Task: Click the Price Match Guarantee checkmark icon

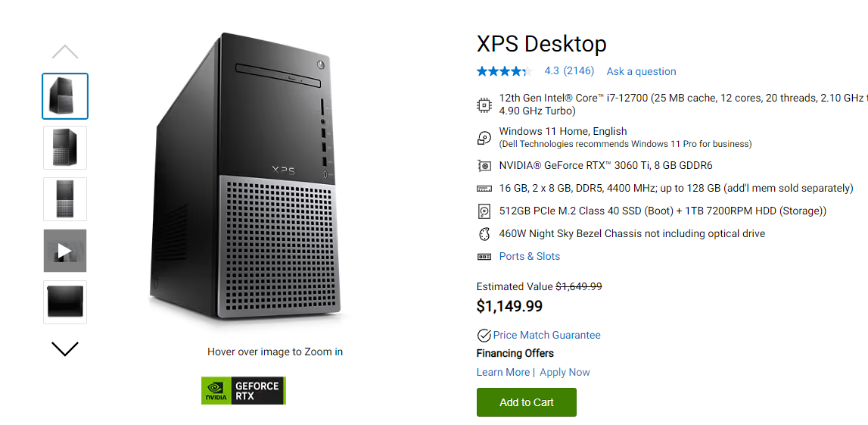Action: point(484,336)
